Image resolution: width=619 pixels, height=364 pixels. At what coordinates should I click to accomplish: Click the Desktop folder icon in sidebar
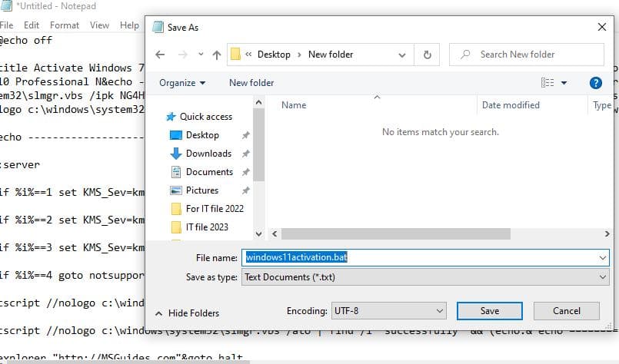(x=175, y=135)
